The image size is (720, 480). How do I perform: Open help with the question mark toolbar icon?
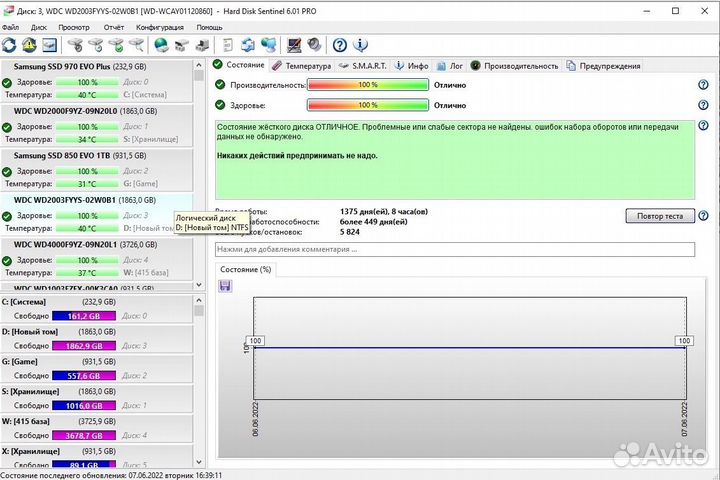[340, 45]
